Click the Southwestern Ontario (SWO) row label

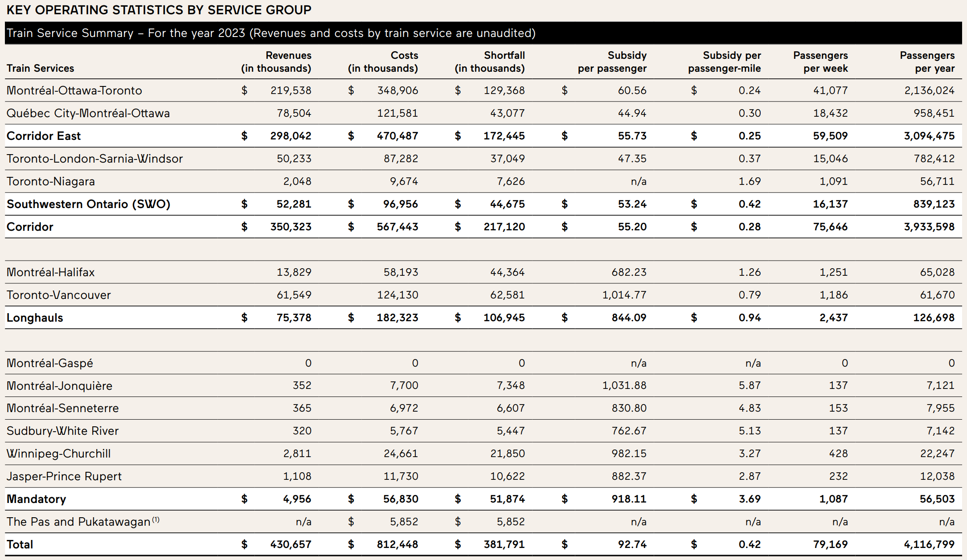pyautogui.click(x=88, y=204)
